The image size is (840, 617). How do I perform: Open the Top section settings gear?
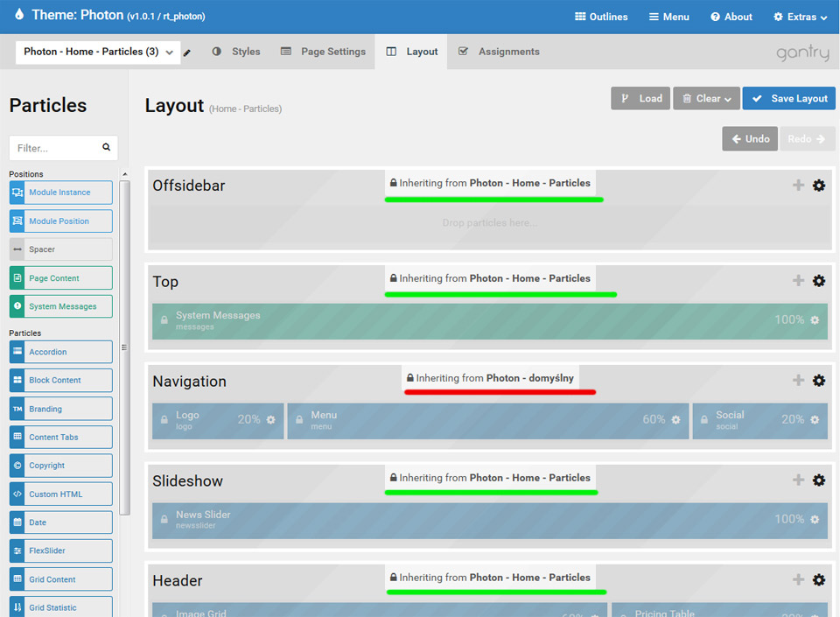coord(819,281)
